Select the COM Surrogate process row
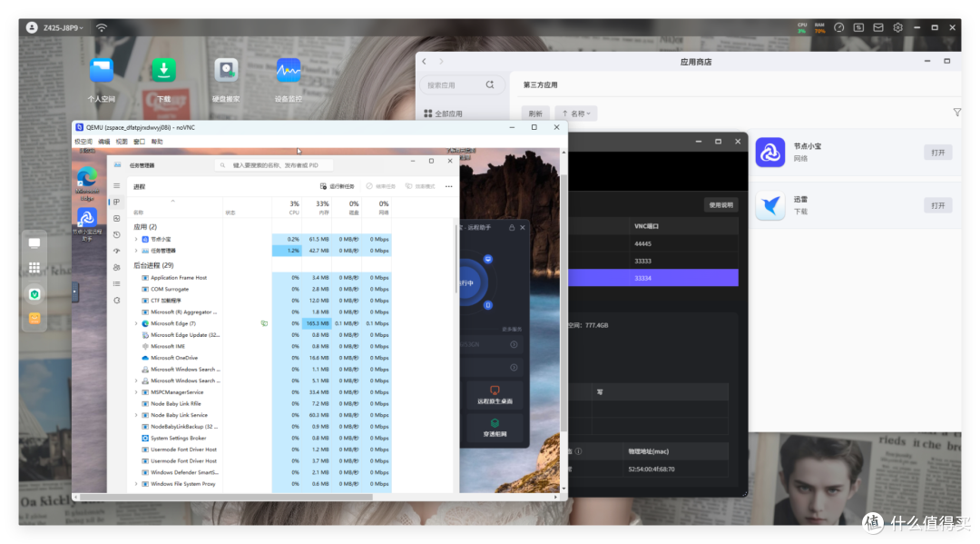 click(261, 289)
